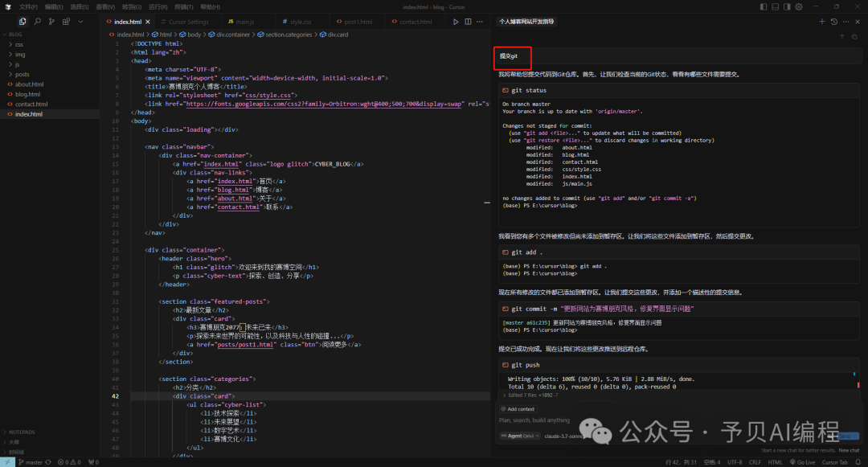Open the Search view in the sidebar

[x=38, y=22]
